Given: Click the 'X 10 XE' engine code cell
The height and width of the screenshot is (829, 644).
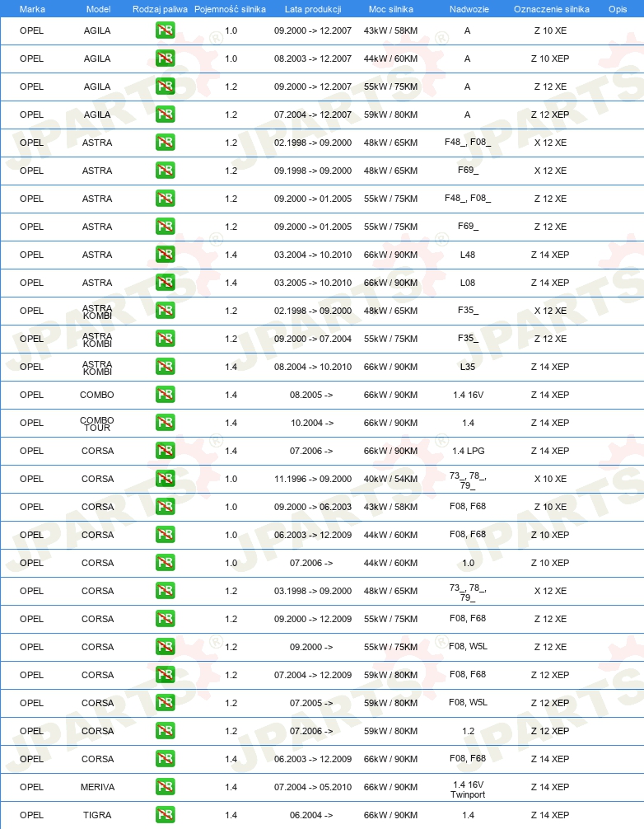Looking at the screenshot, I should 550,479.
